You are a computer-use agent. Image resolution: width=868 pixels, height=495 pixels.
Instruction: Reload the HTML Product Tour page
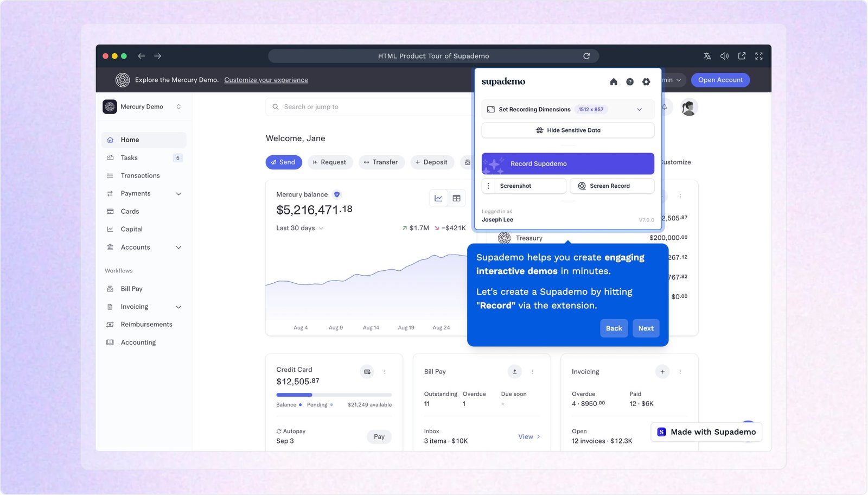(x=586, y=56)
